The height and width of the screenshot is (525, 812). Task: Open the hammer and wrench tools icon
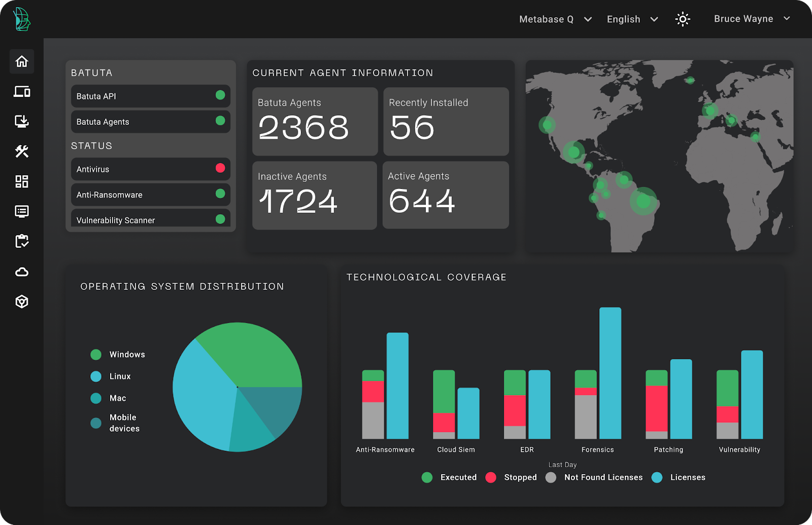click(22, 151)
